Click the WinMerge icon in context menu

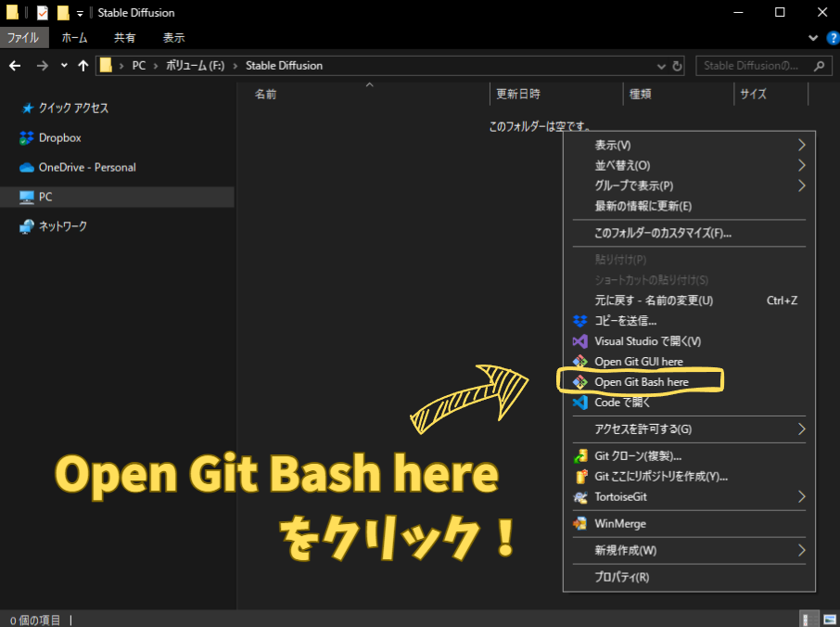click(579, 523)
